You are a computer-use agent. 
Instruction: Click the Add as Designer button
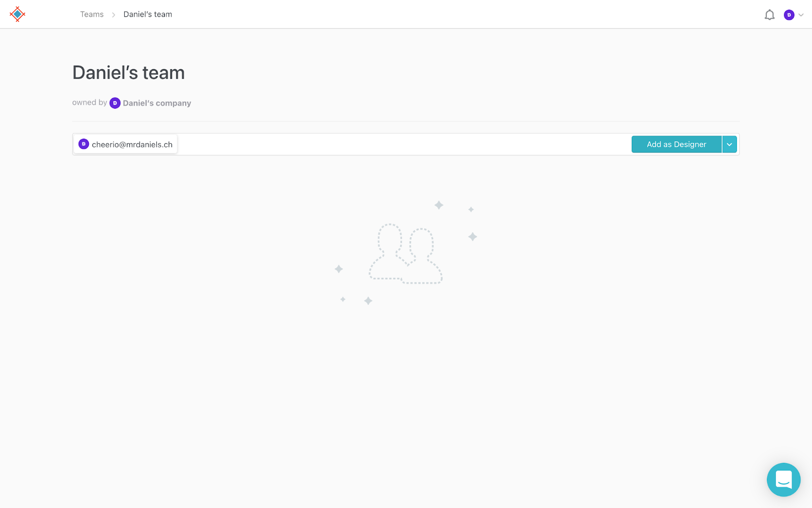pos(676,144)
